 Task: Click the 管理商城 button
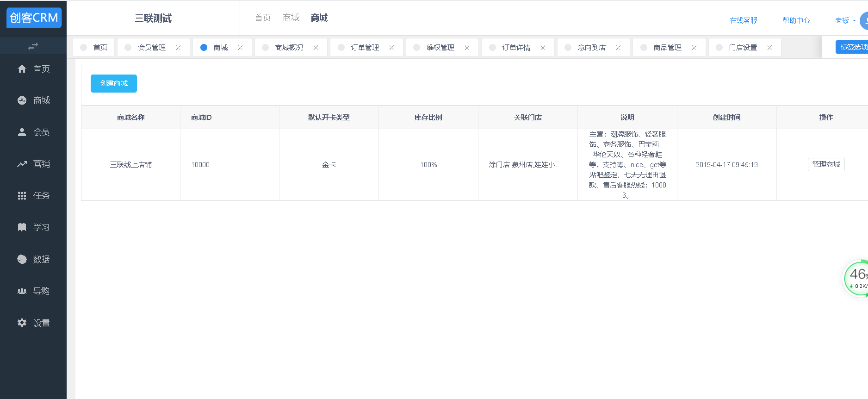[826, 164]
